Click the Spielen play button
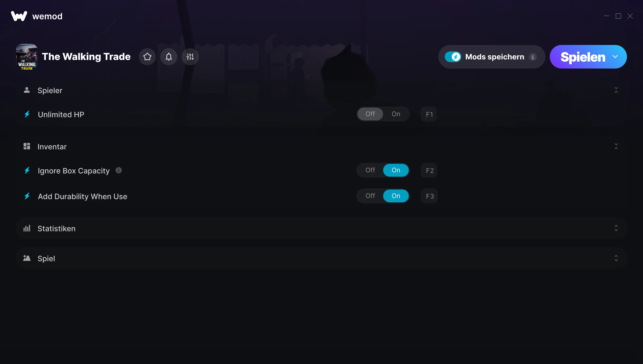This screenshot has width=643, height=364. (x=583, y=57)
